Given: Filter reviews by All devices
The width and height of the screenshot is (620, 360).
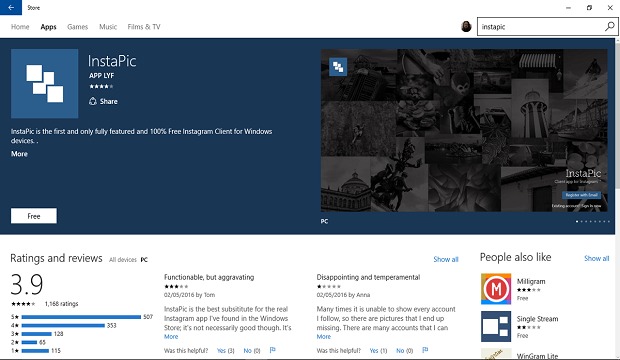Looking at the screenshot, I should point(123,260).
